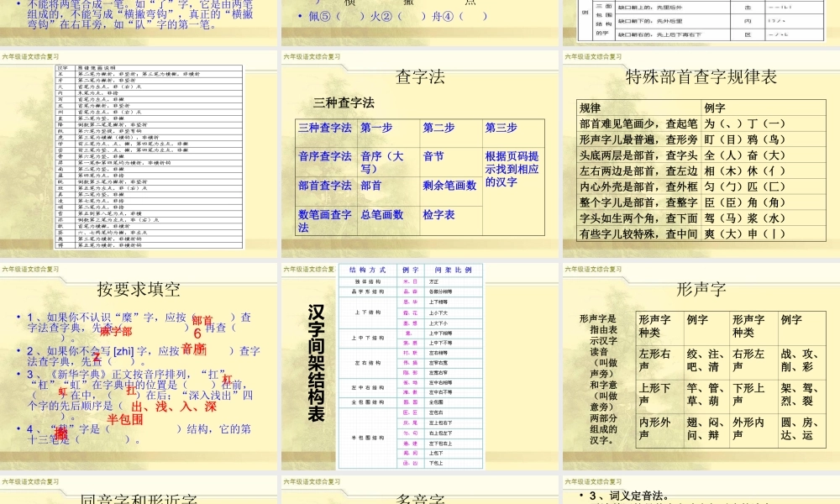This screenshot has height=504, width=840.
Task: Click the 总笔画数 cell
Action: (x=381, y=214)
